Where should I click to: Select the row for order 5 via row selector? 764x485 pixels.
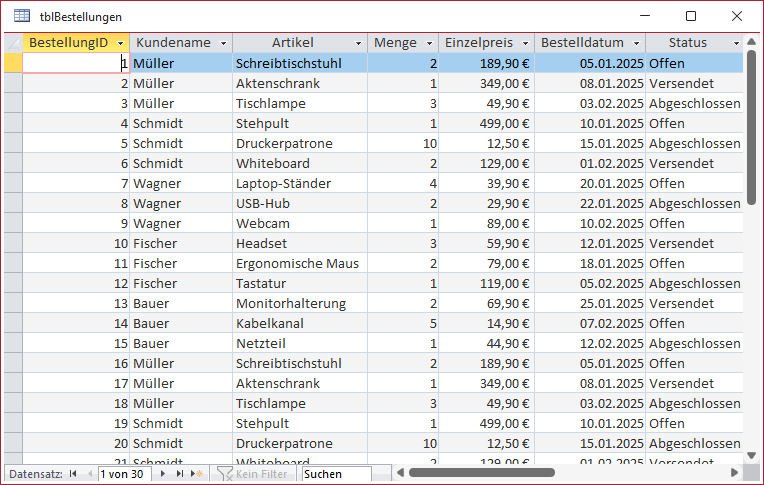point(12,143)
